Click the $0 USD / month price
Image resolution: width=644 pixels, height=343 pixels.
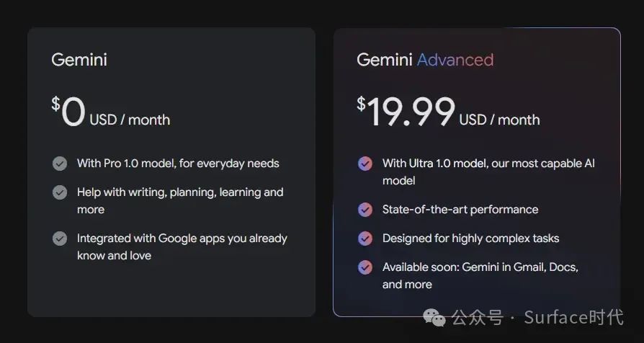110,114
